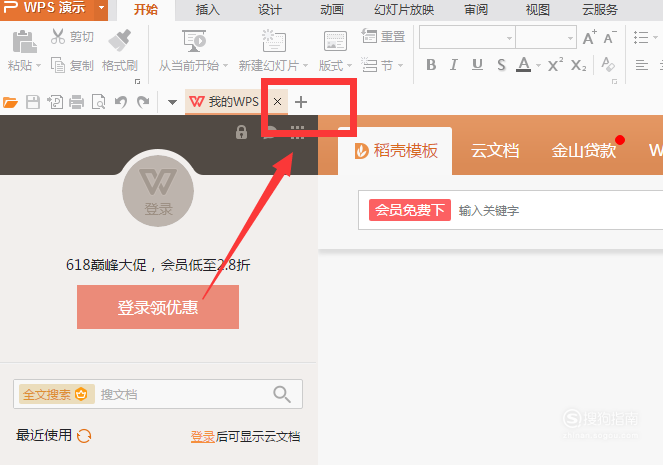663x465 pixels.
Task: Click the Copy icon
Action: (58, 65)
